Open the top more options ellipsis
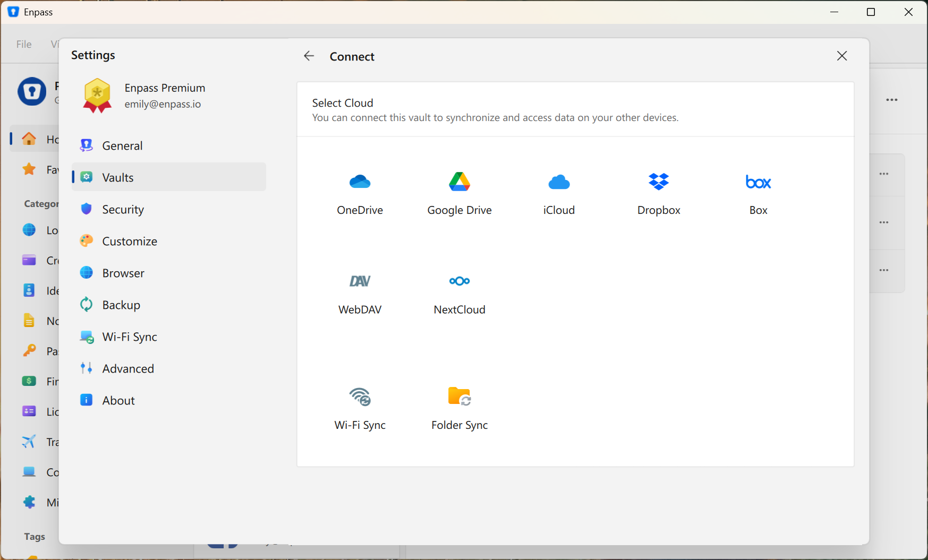The height and width of the screenshot is (560, 928). (x=892, y=100)
